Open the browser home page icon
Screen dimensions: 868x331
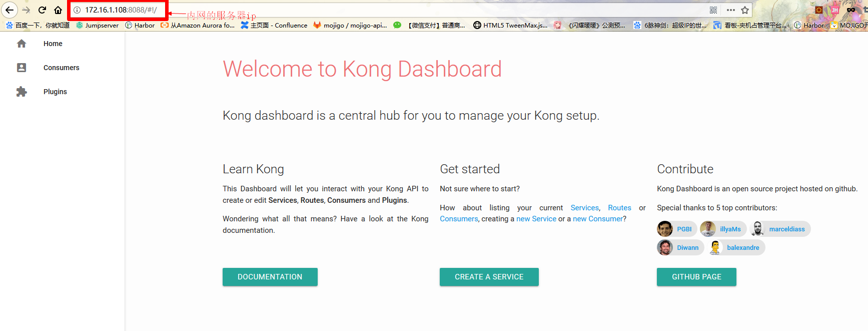[58, 10]
